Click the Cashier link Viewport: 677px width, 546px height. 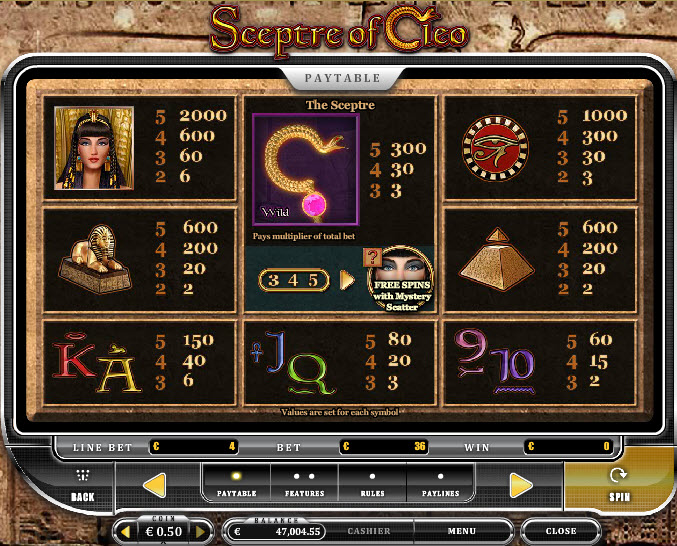[x=369, y=531]
